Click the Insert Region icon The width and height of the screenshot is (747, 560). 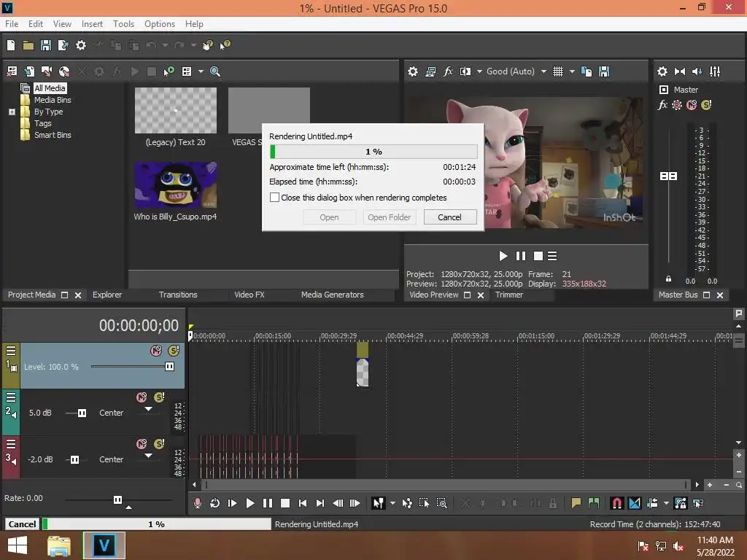(594, 503)
